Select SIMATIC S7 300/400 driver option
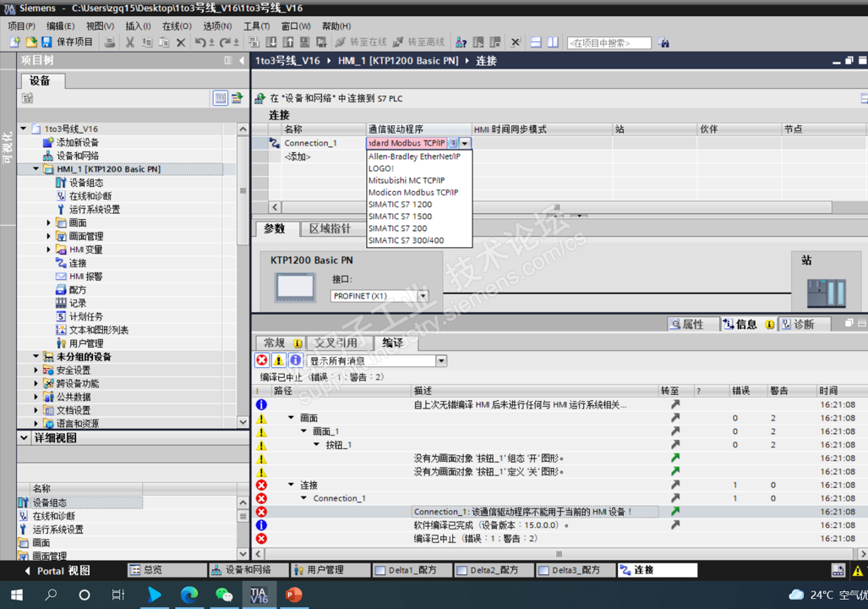This screenshot has width=868, height=609. click(407, 240)
